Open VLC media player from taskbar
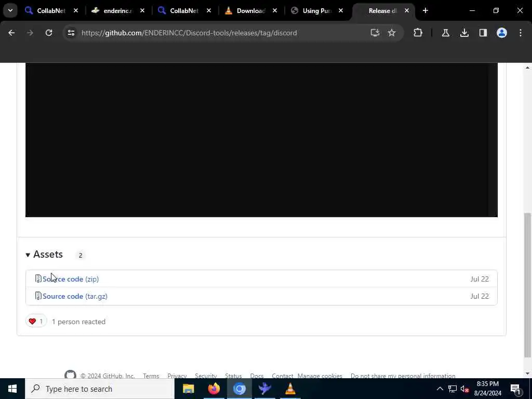Image resolution: width=532 pixels, height=399 pixels. (x=290, y=389)
